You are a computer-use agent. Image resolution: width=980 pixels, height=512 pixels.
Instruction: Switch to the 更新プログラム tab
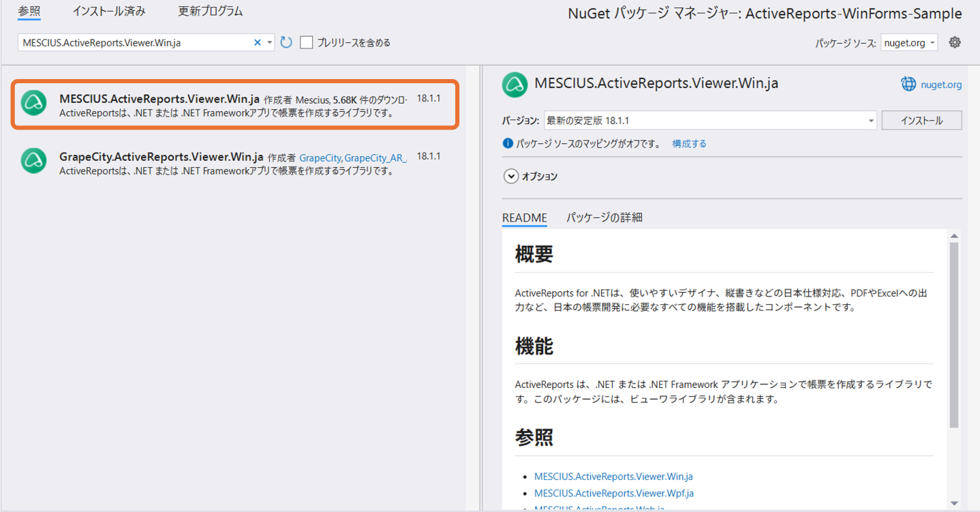(211, 12)
